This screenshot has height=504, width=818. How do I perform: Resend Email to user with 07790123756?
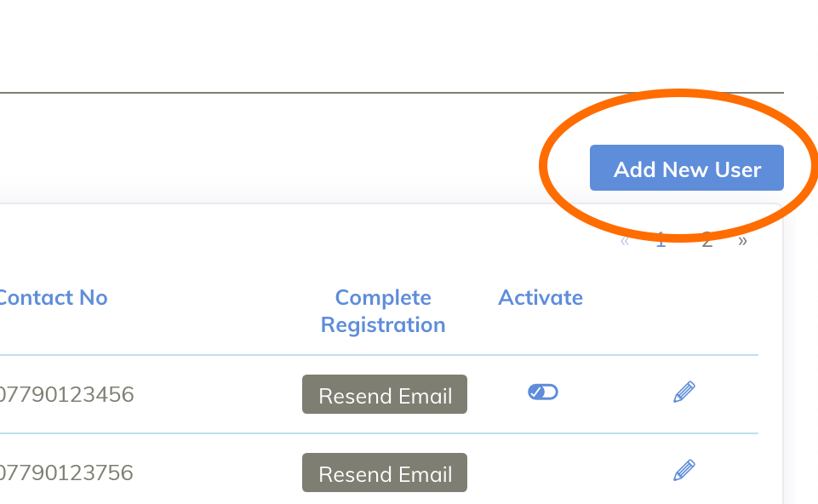click(385, 473)
